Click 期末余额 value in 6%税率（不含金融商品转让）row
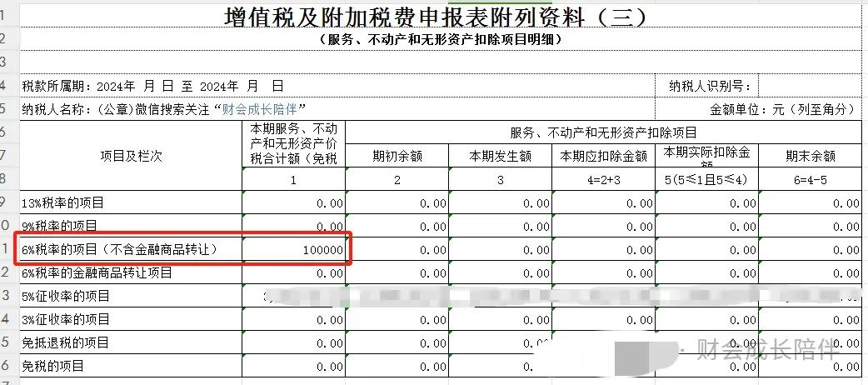868x385 pixels. tap(811, 249)
